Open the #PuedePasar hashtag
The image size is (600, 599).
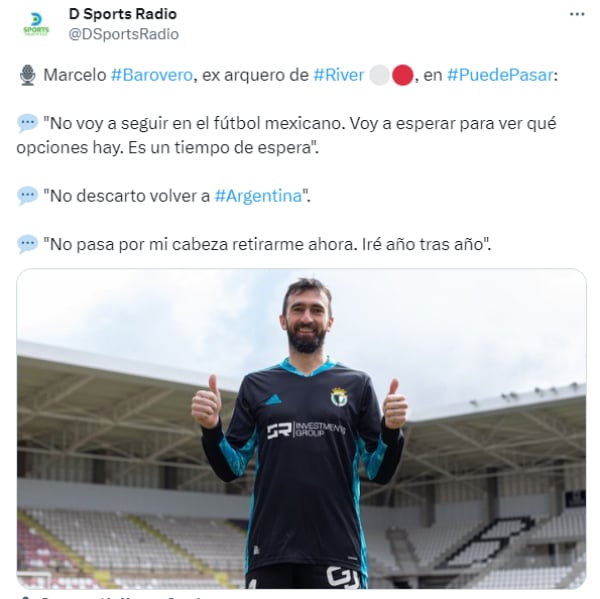pos(500,75)
